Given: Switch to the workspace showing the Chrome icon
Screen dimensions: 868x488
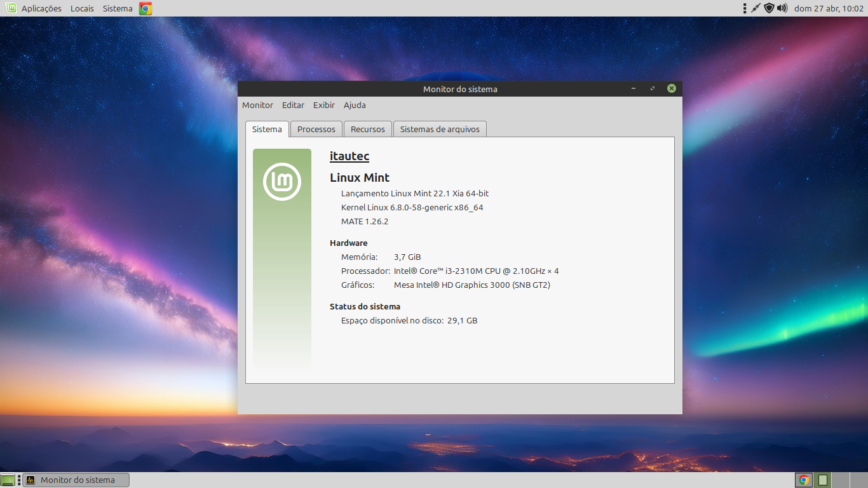Looking at the screenshot, I should (x=804, y=480).
